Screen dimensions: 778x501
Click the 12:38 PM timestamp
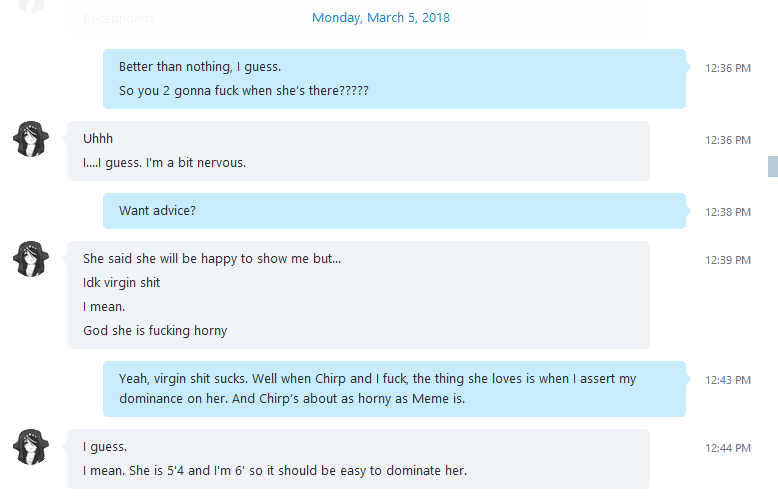coord(728,212)
